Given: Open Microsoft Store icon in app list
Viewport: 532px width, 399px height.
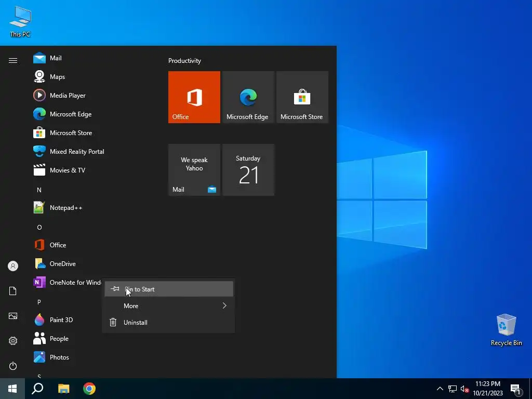Looking at the screenshot, I should tap(39, 132).
